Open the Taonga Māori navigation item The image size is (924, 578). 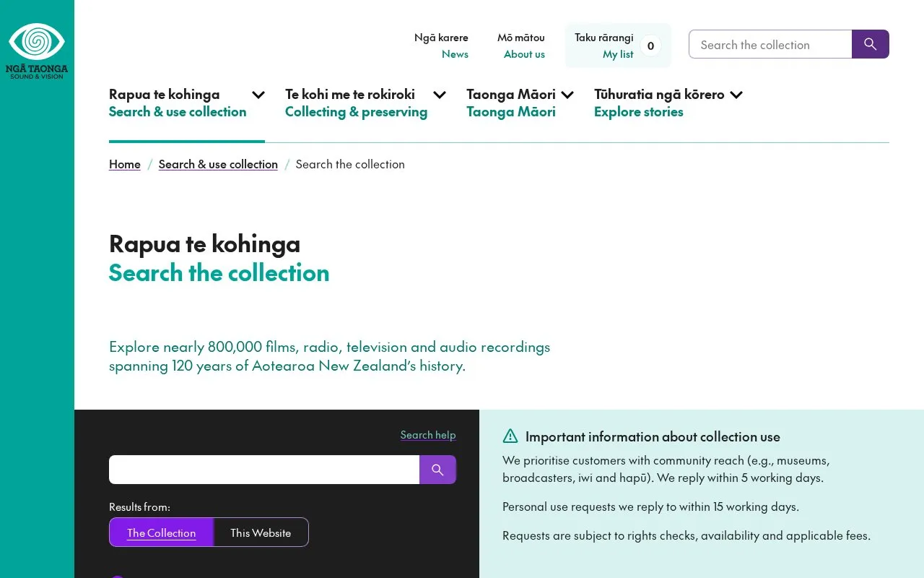tap(511, 103)
